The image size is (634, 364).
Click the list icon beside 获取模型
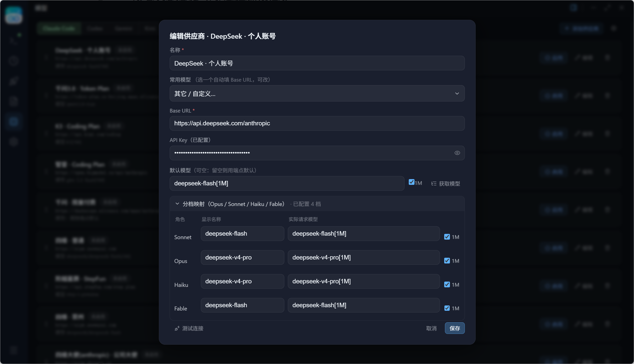click(x=434, y=184)
